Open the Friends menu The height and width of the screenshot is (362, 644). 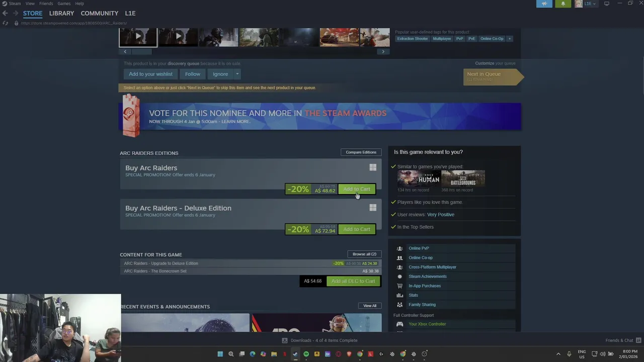click(46, 4)
